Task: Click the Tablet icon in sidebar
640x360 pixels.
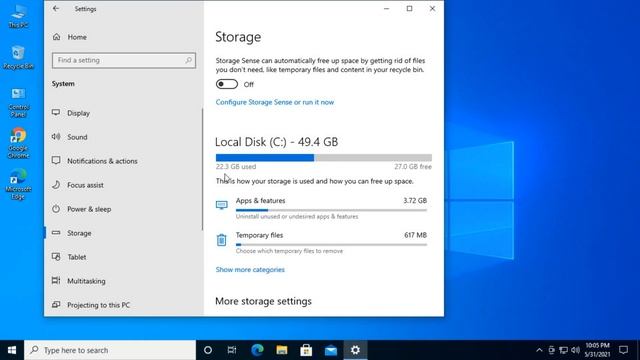Action: tap(56, 257)
